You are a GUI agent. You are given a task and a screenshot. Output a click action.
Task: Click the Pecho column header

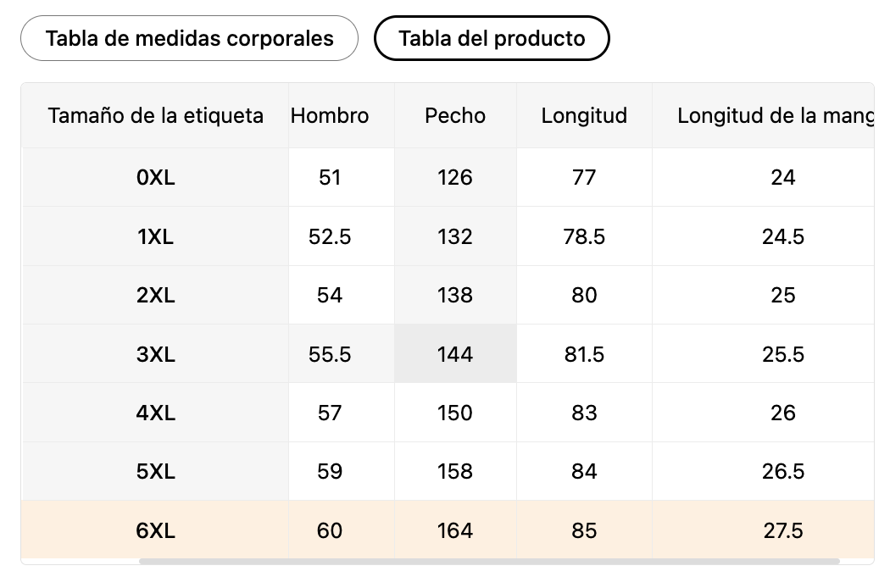(455, 115)
